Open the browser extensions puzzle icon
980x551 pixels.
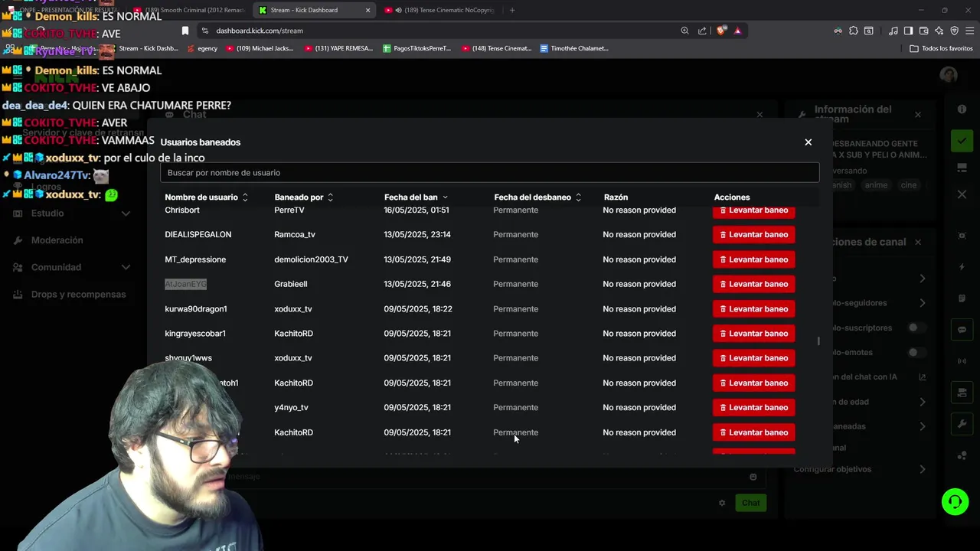[854, 31]
